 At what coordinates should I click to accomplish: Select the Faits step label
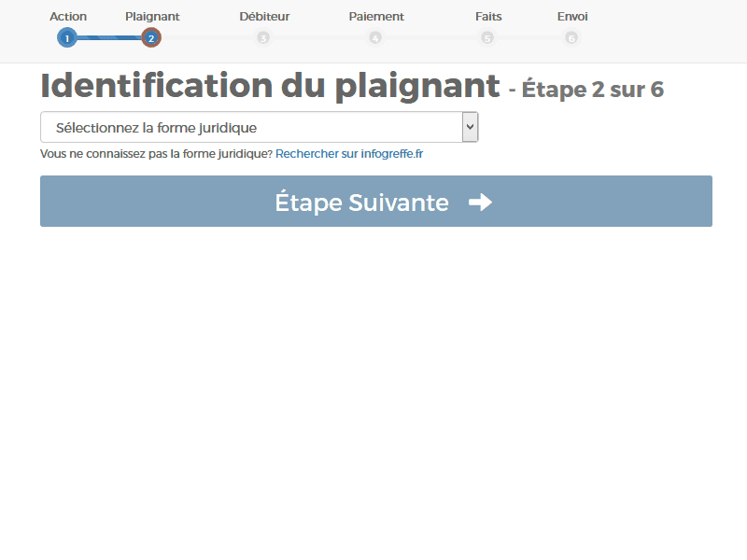(487, 16)
